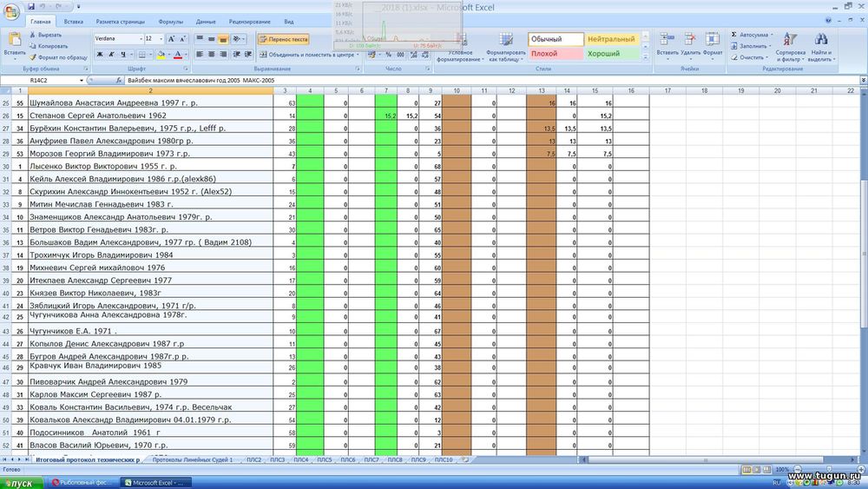Viewport: 868px width, 489px height.
Task: Click the formula bar text field
Action: [491, 80]
